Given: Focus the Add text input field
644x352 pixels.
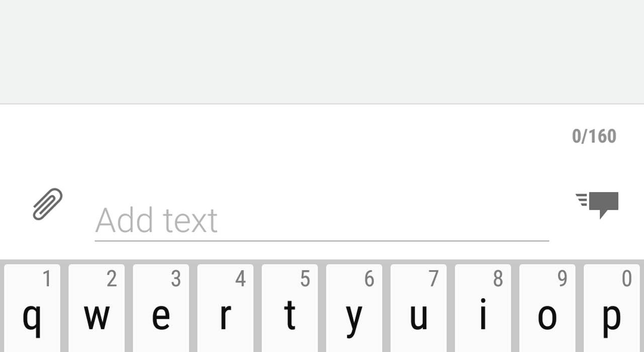Looking at the screenshot, I should point(321,221).
